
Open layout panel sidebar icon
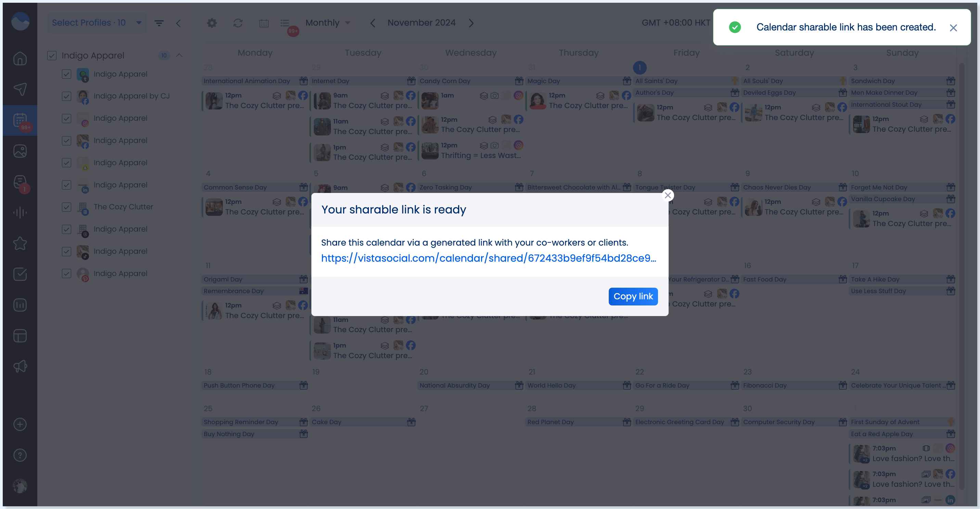coord(20,336)
